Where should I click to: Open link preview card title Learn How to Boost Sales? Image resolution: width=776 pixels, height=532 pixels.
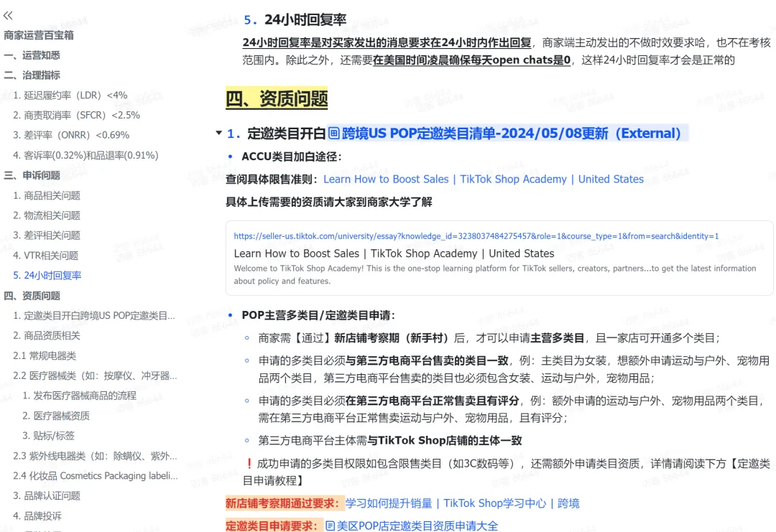pos(394,253)
